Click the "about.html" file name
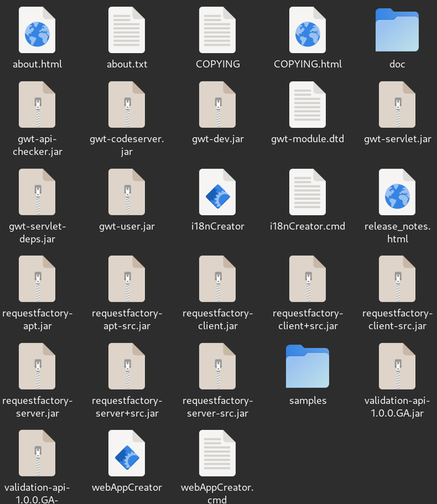 tap(37, 64)
